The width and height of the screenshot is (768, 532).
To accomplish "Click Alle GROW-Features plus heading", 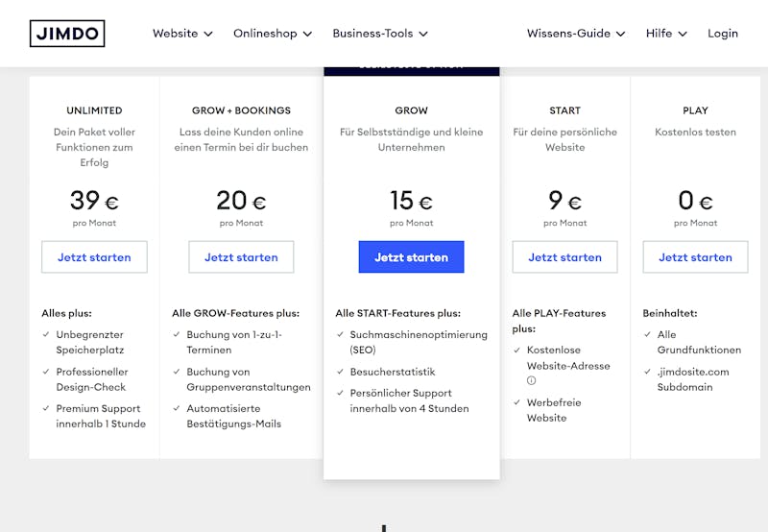I will click(x=235, y=313).
